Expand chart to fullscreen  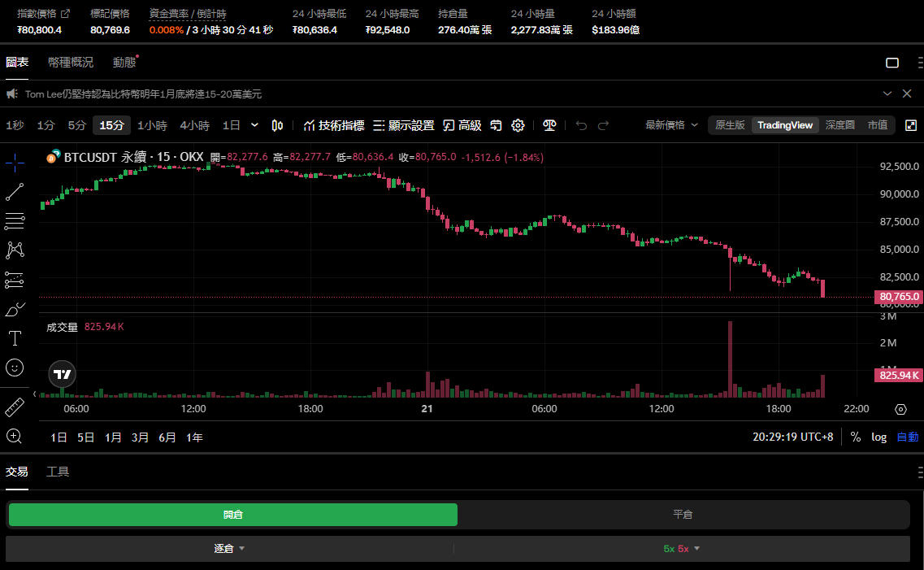(911, 125)
